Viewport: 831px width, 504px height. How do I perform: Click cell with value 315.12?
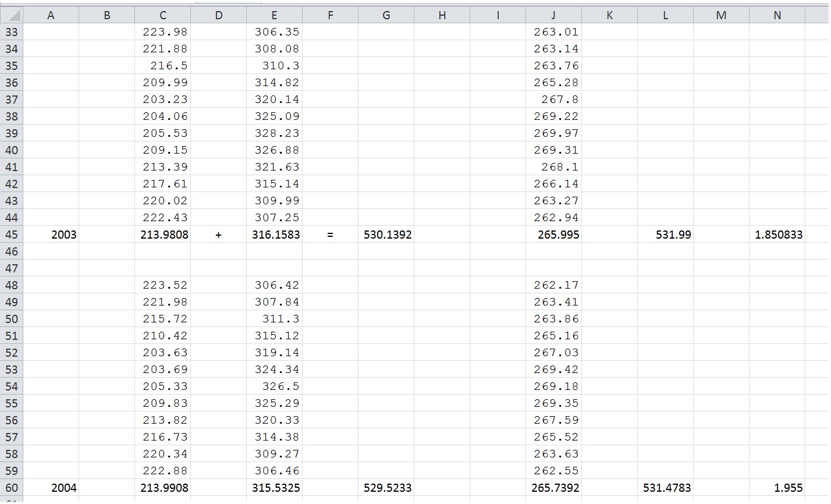(274, 336)
